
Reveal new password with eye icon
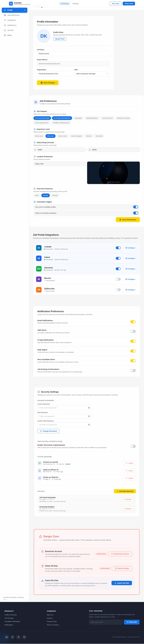click(89, 416)
